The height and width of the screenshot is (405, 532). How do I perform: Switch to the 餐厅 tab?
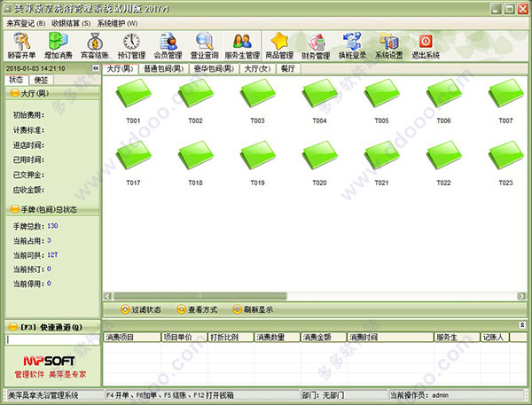pyautogui.click(x=288, y=69)
